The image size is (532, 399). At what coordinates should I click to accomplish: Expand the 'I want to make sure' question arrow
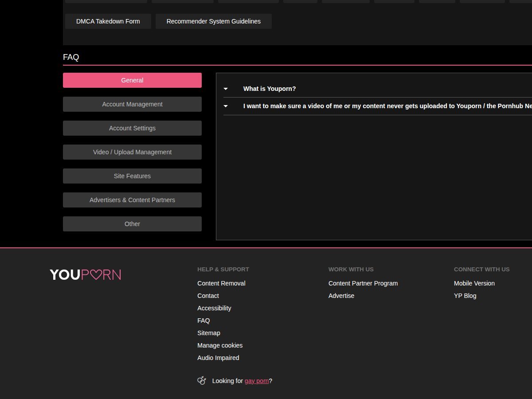coord(226,106)
